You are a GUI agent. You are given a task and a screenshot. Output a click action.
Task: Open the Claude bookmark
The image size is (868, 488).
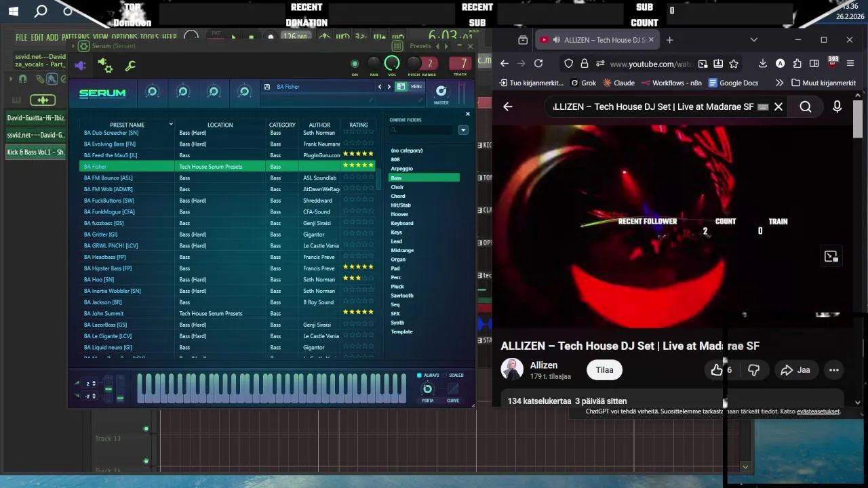618,83
